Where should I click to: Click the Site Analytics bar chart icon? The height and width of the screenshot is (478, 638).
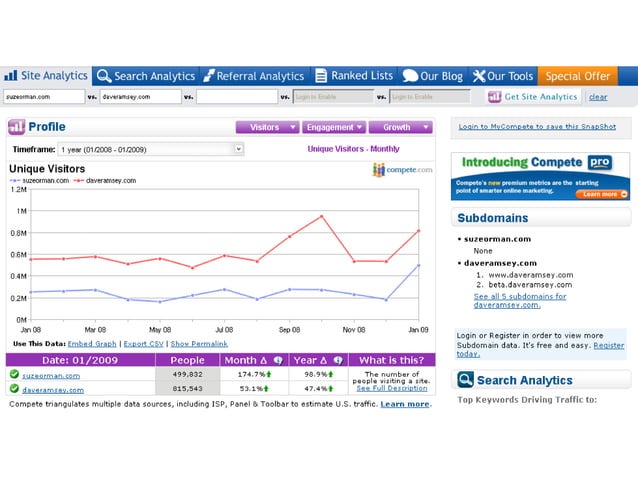[x=11, y=75]
